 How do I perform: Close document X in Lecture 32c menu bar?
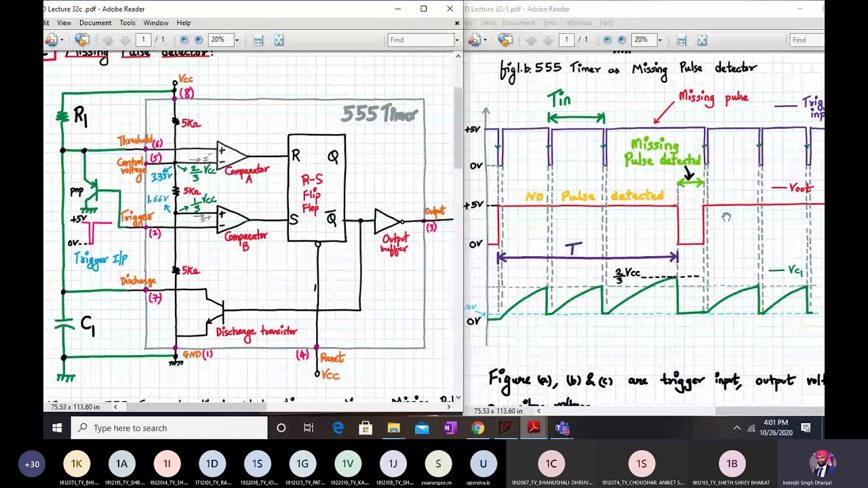pyautogui.click(x=457, y=23)
